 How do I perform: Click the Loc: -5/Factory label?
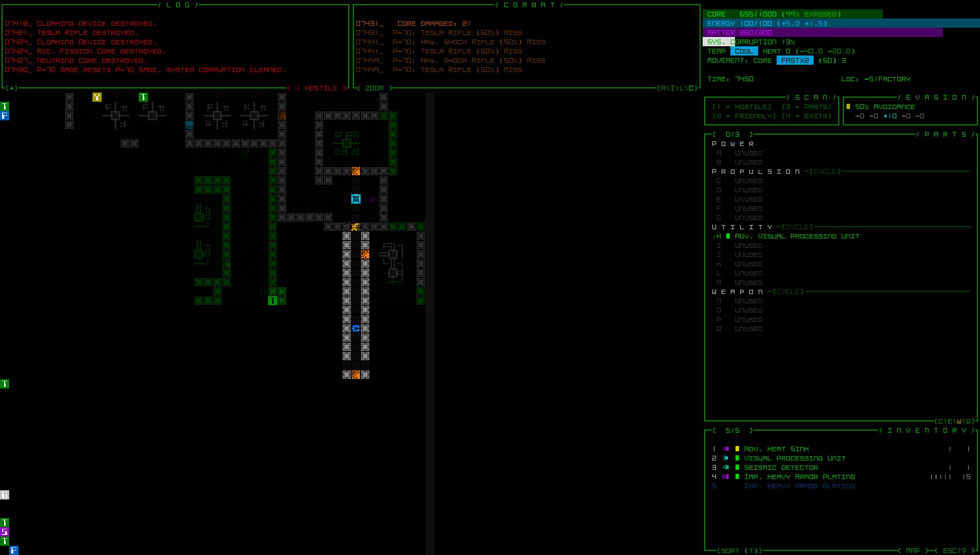tap(876, 79)
